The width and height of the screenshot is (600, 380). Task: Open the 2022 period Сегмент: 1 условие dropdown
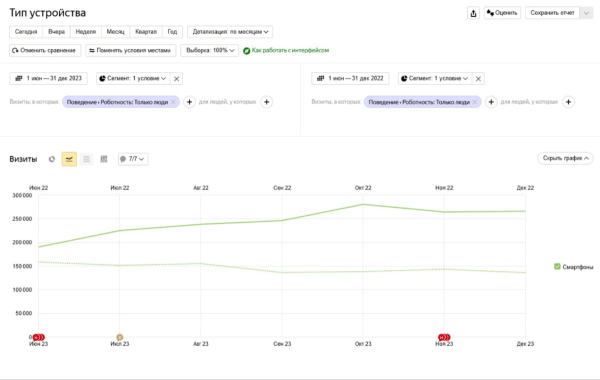point(435,78)
